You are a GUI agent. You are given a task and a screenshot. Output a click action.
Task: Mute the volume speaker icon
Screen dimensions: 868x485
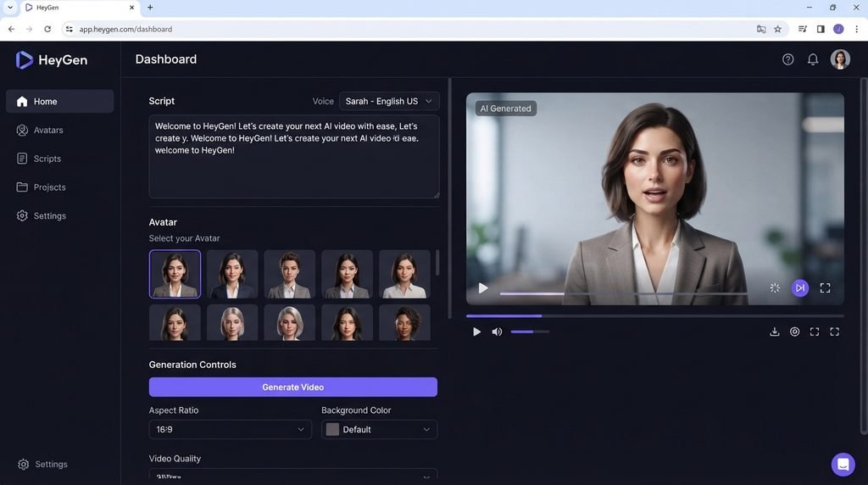pos(497,332)
